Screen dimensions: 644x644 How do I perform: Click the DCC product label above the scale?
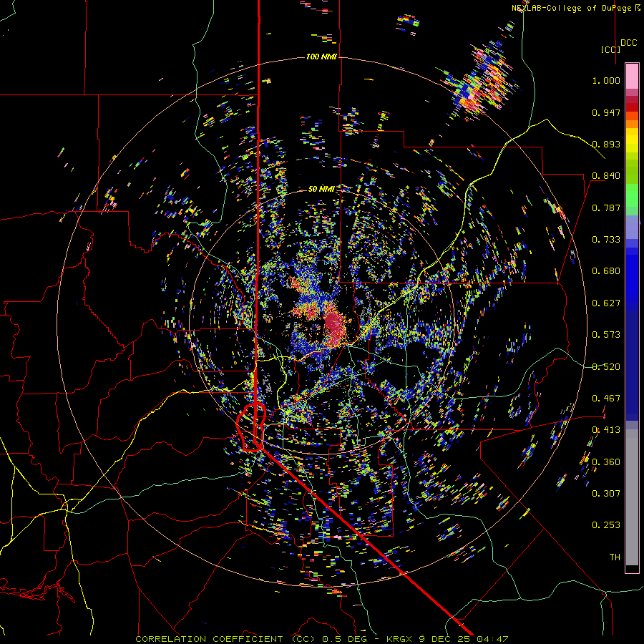coord(628,43)
